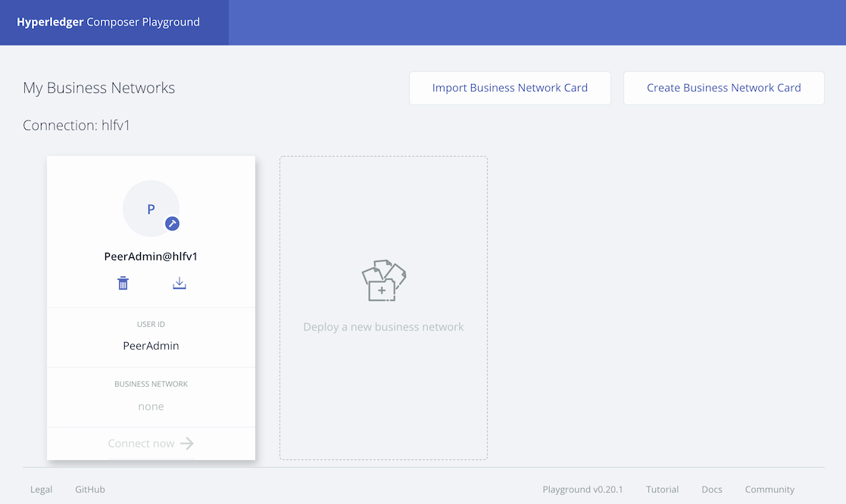The width and height of the screenshot is (846, 504).
Task: Open the Legal footer link
Action: [41, 490]
